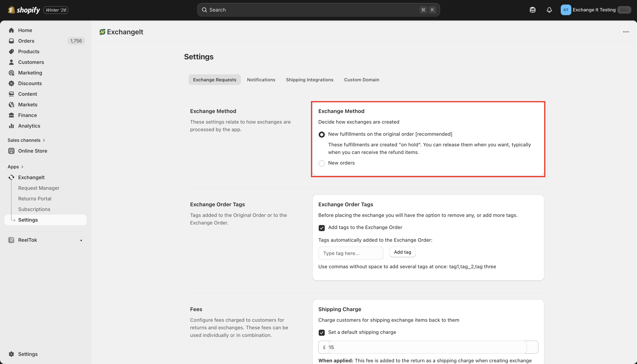This screenshot has height=364, width=637.
Task: Select the New orders radio button
Action: (322, 163)
